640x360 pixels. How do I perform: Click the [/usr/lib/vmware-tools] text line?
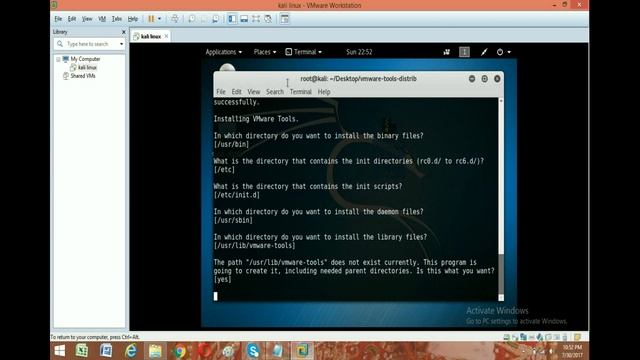[x=254, y=246]
